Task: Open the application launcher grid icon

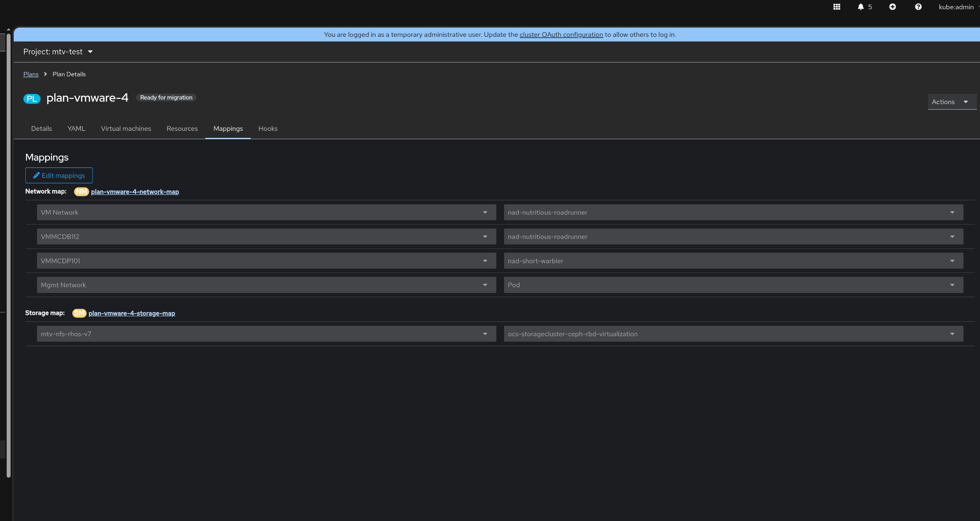Action: coord(836,7)
